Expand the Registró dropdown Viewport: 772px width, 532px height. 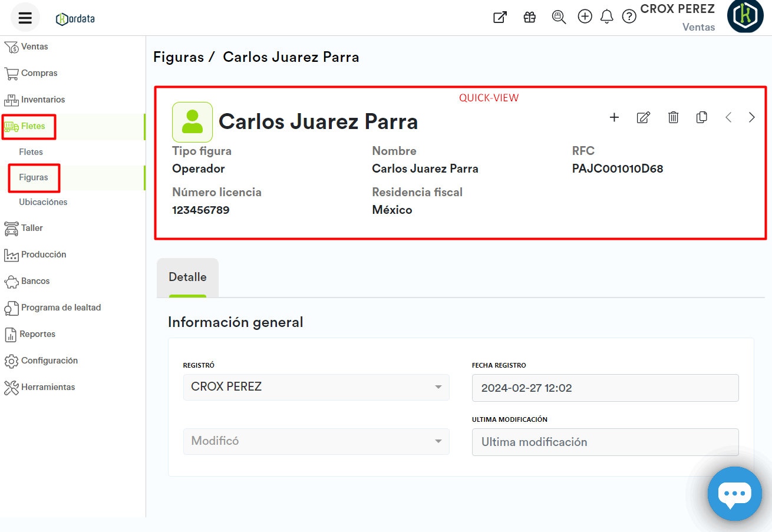click(438, 387)
